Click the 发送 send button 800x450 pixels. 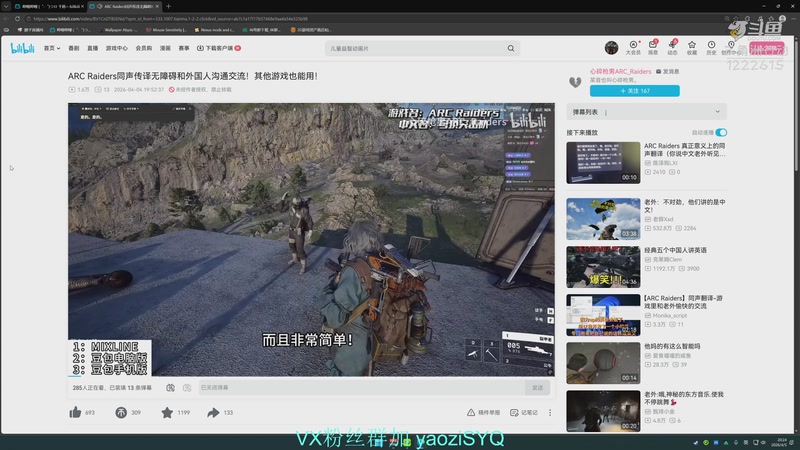pos(537,388)
